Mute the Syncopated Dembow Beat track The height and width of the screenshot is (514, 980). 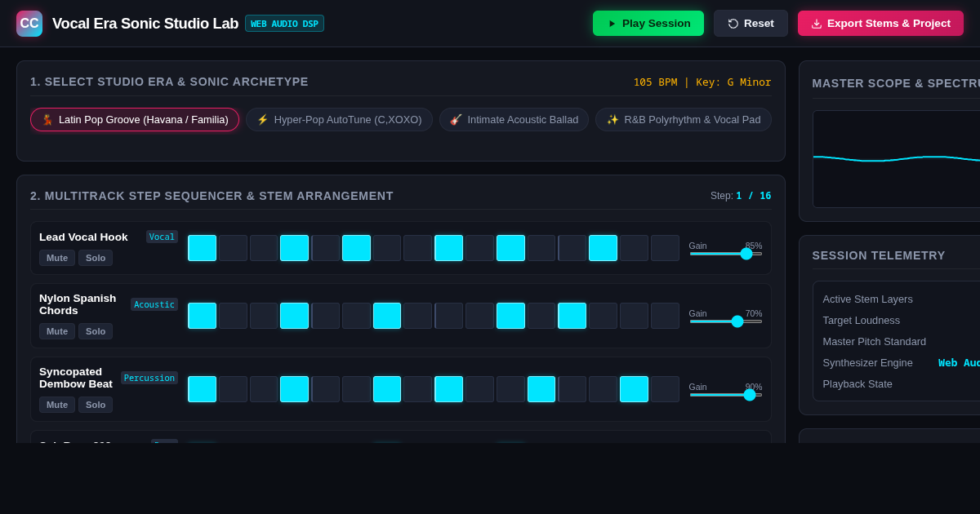pyautogui.click(x=57, y=405)
